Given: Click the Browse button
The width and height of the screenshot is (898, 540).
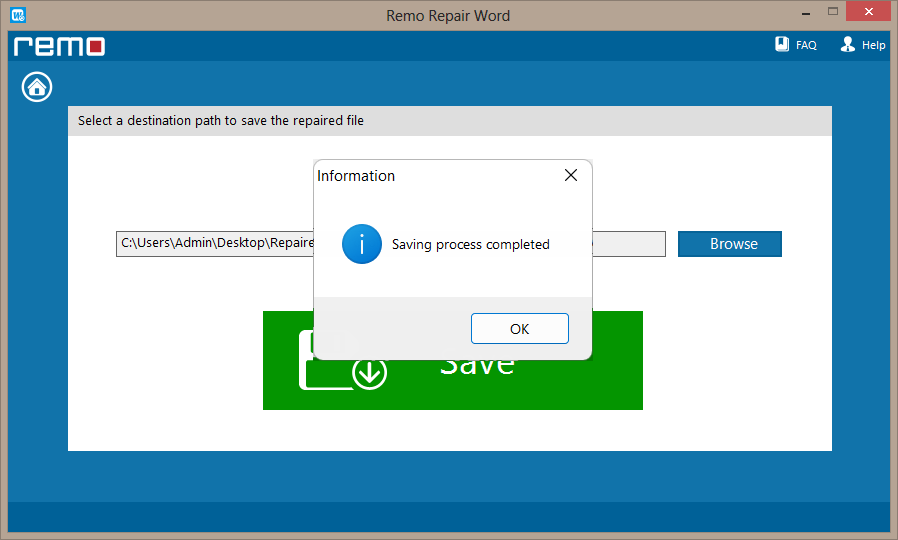Looking at the screenshot, I should click(729, 244).
